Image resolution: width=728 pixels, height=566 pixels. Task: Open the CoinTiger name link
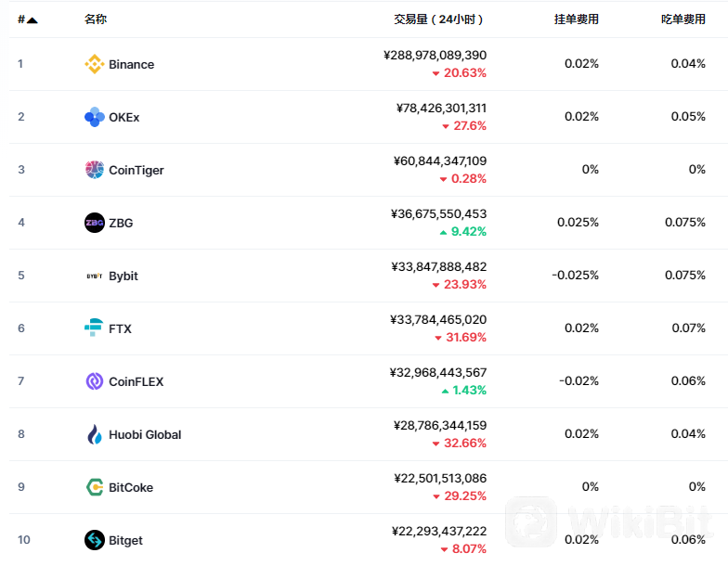(x=136, y=171)
